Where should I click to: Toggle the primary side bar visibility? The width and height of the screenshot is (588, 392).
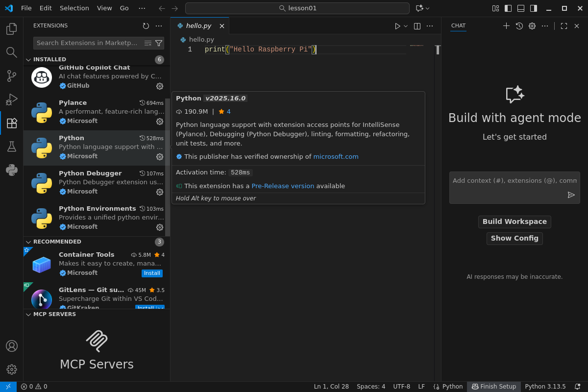coord(508,8)
